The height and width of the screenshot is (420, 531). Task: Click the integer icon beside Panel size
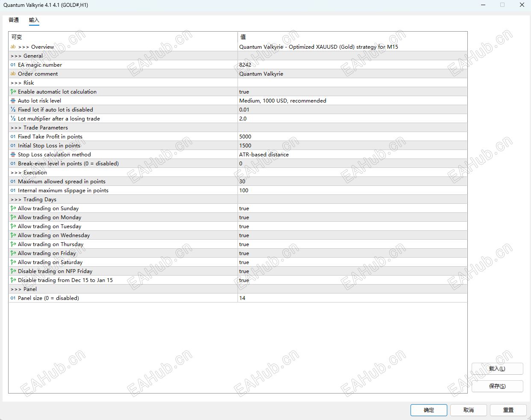tap(13, 298)
